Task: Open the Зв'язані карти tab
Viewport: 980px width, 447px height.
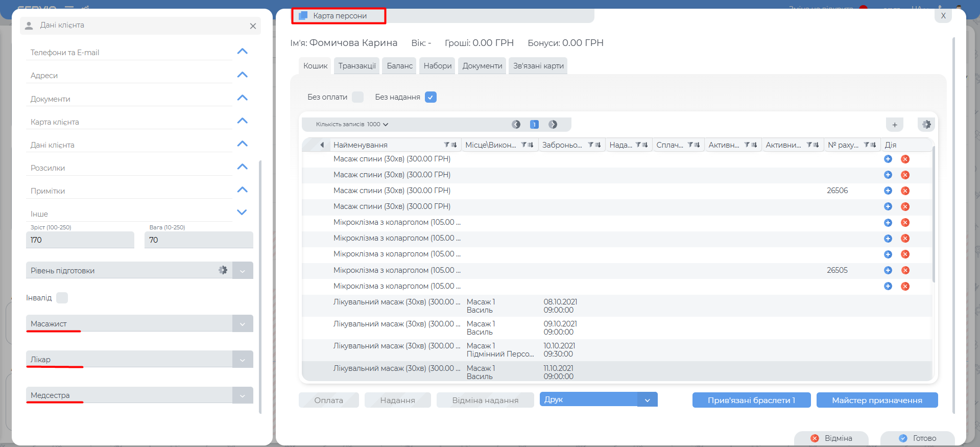Action: (538, 66)
